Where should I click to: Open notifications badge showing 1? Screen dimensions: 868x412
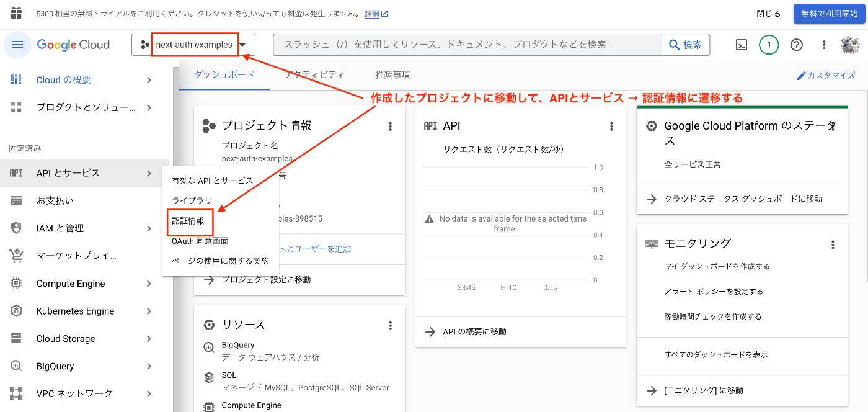[769, 45]
